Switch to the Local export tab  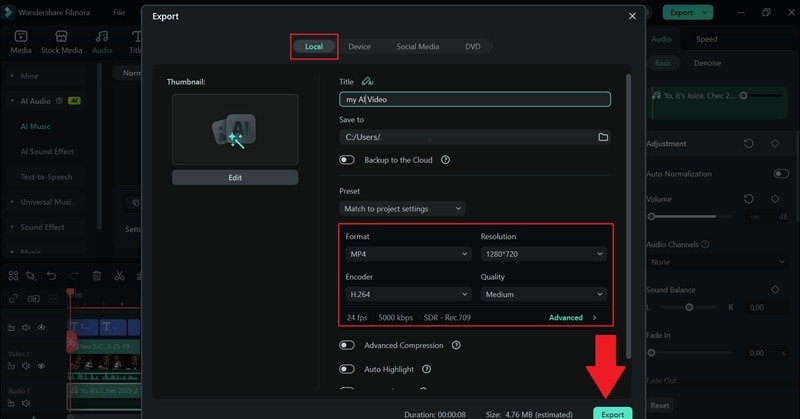[314, 46]
